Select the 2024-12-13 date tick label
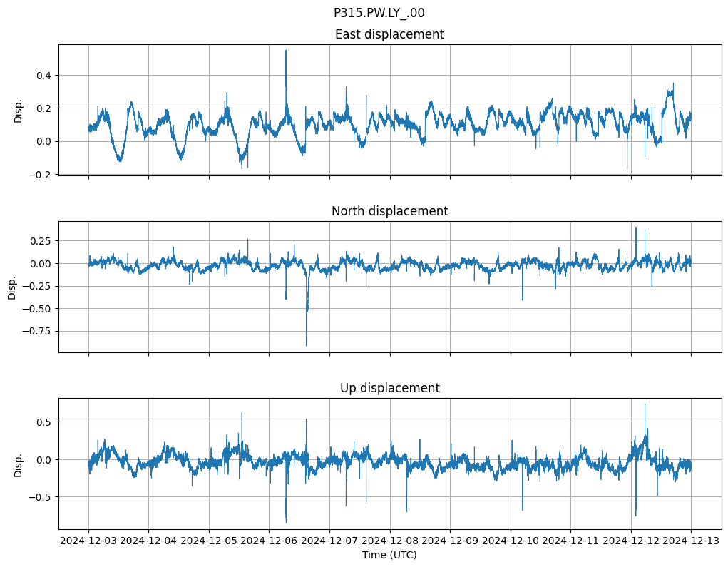Screen dimensions: 728x567 pyautogui.click(x=691, y=541)
